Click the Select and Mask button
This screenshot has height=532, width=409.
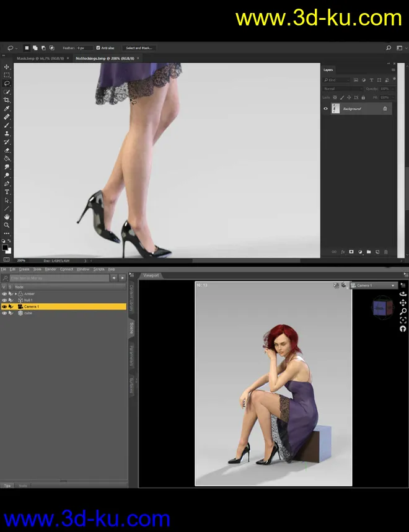coord(139,48)
